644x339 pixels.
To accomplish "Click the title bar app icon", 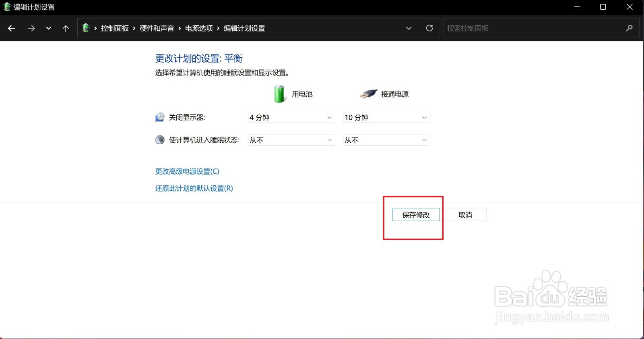I will tap(7, 7).
